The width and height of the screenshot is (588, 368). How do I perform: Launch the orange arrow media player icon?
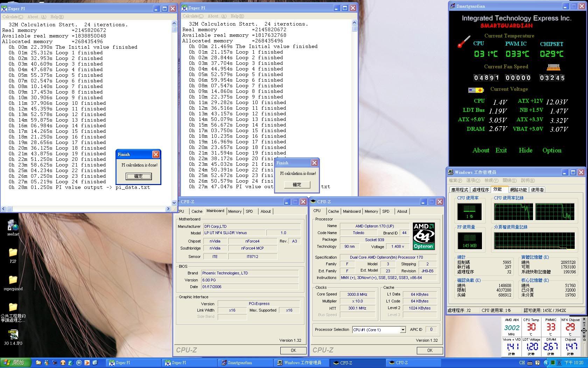(x=87, y=363)
